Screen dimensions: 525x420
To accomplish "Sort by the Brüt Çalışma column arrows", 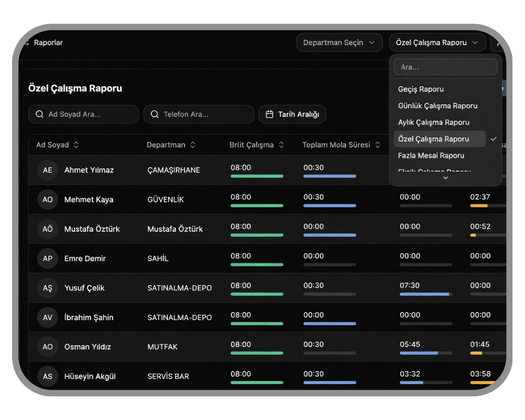I will [281, 145].
